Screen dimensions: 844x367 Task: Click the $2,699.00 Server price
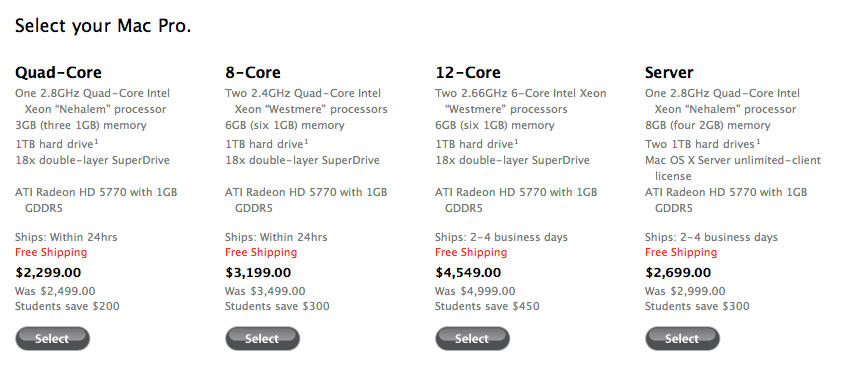[678, 272]
